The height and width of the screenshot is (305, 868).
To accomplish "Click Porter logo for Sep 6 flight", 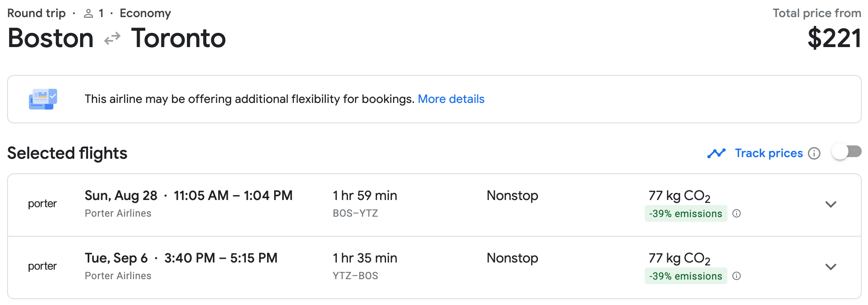I will (42, 266).
